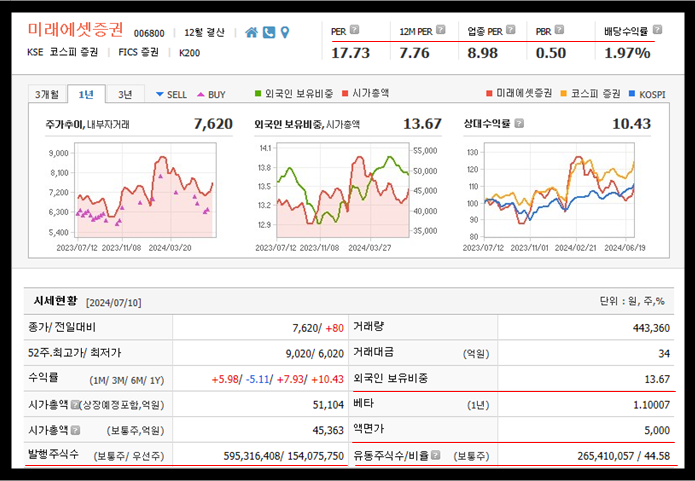The image size is (695, 481).
Task: Click PBR value 0.50
Action: tap(551, 53)
